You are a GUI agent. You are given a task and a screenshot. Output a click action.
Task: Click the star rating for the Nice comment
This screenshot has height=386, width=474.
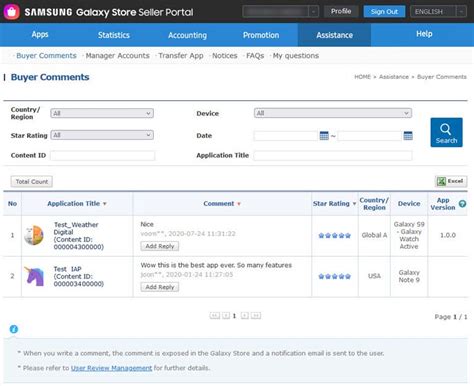tap(335, 236)
